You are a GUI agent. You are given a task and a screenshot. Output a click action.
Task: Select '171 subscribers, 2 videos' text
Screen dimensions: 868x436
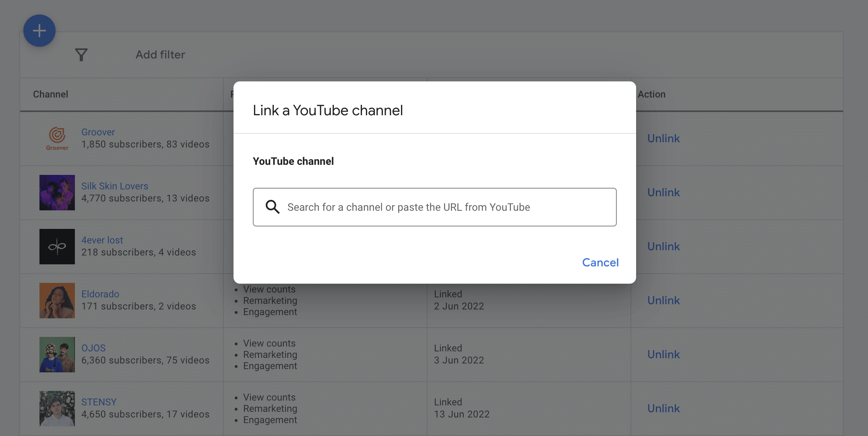[138, 306]
